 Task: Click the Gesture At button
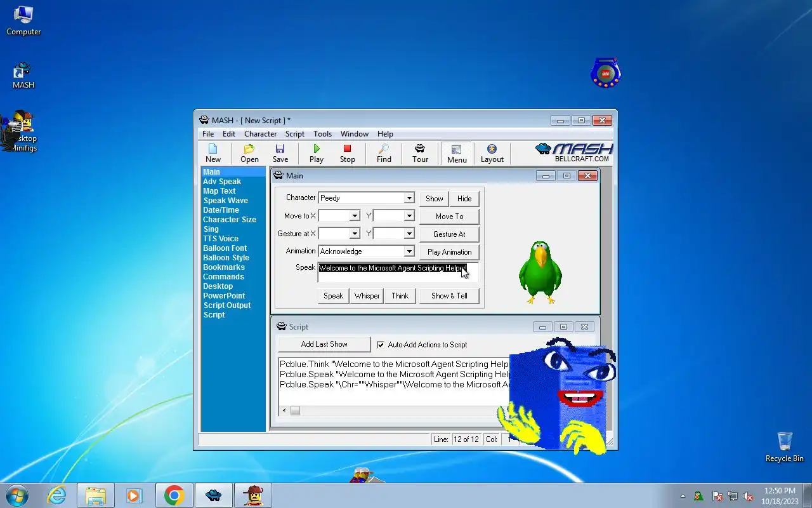click(449, 234)
